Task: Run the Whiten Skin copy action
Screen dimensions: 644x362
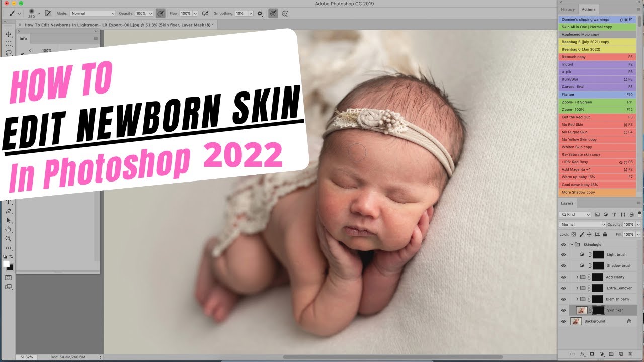Action: (x=598, y=147)
